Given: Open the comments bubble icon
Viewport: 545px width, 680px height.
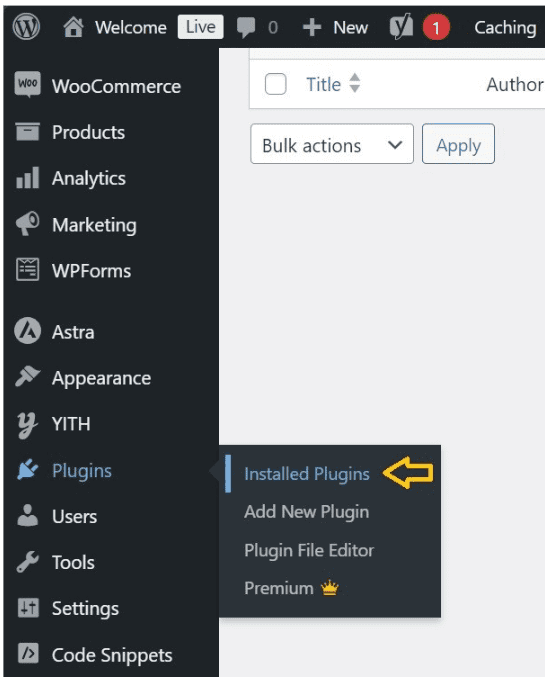Looking at the screenshot, I should (x=246, y=28).
